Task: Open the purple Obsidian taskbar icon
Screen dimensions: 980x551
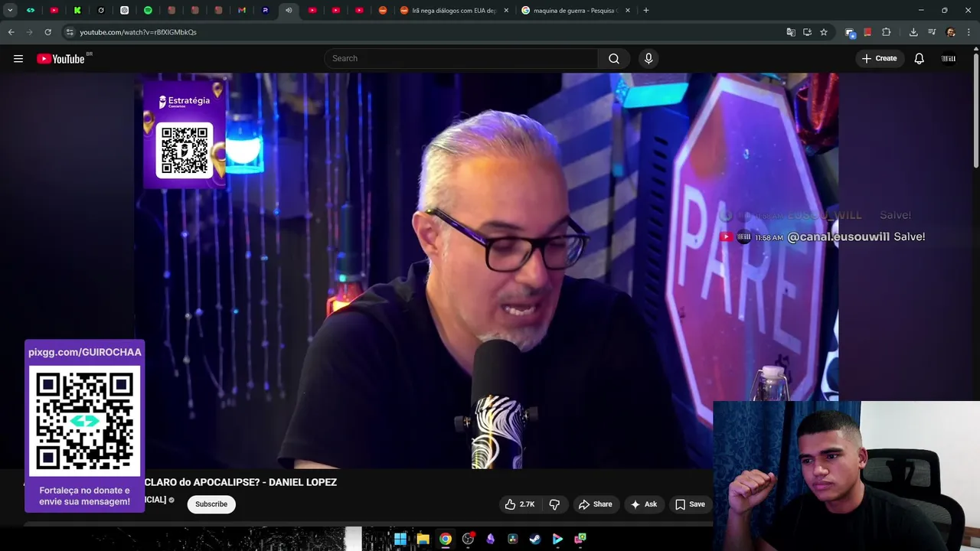Action: tap(490, 539)
